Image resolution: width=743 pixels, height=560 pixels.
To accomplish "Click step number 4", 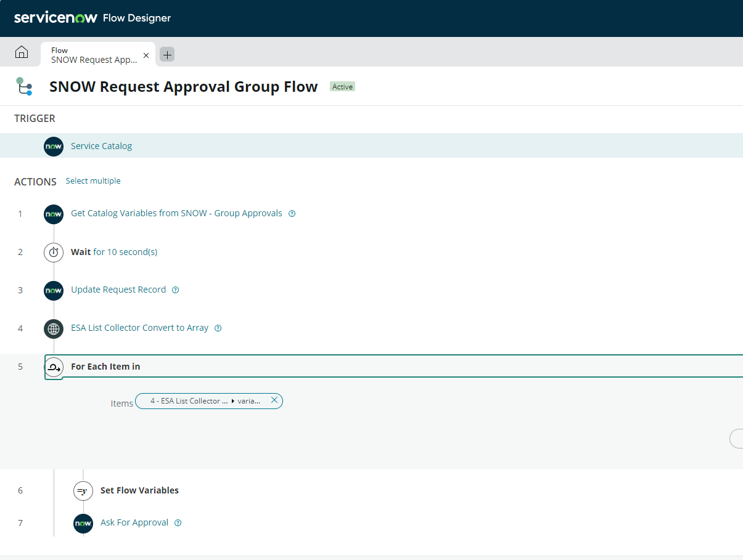I will point(20,328).
